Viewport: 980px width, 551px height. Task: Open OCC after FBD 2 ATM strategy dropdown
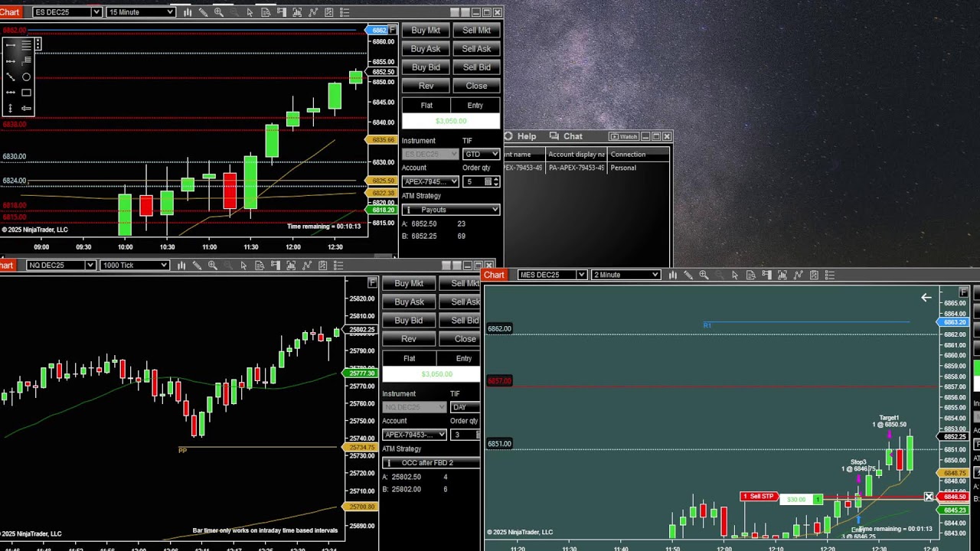[x=431, y=463]
